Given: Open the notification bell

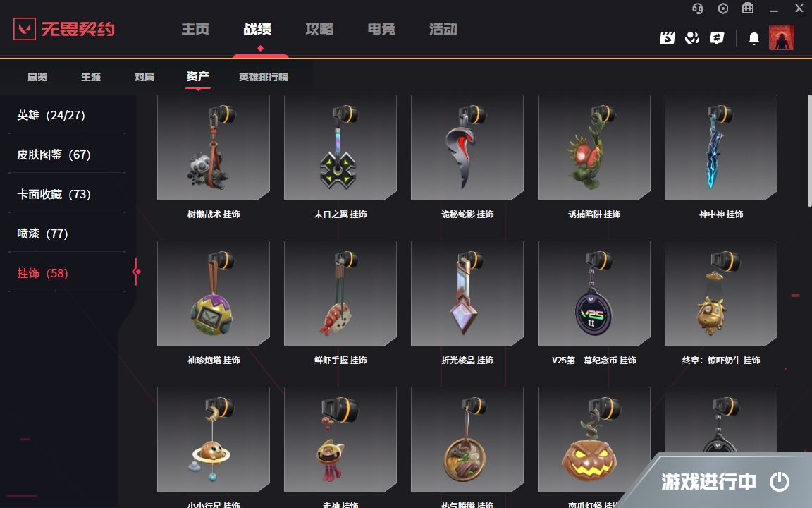Looking at the screenshot, I should (x=754, y=38).
